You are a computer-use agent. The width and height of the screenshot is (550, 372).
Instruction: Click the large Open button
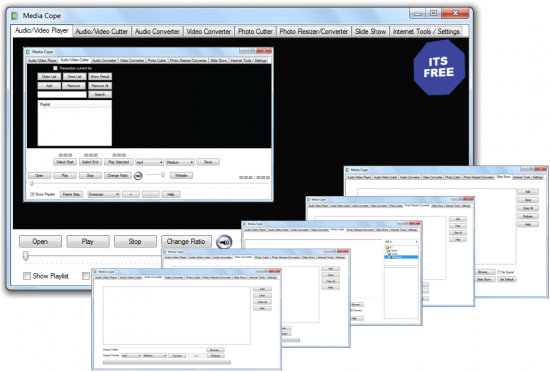(x=40, y=242)
